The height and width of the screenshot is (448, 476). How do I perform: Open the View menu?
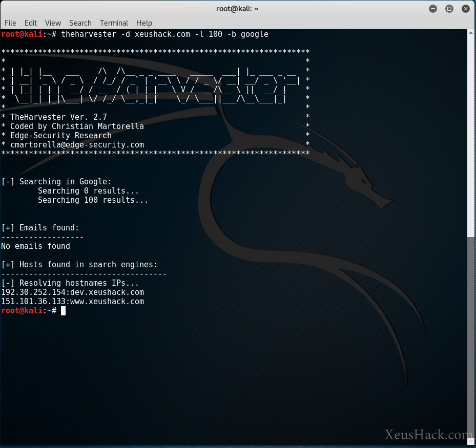tap(53, 23)
